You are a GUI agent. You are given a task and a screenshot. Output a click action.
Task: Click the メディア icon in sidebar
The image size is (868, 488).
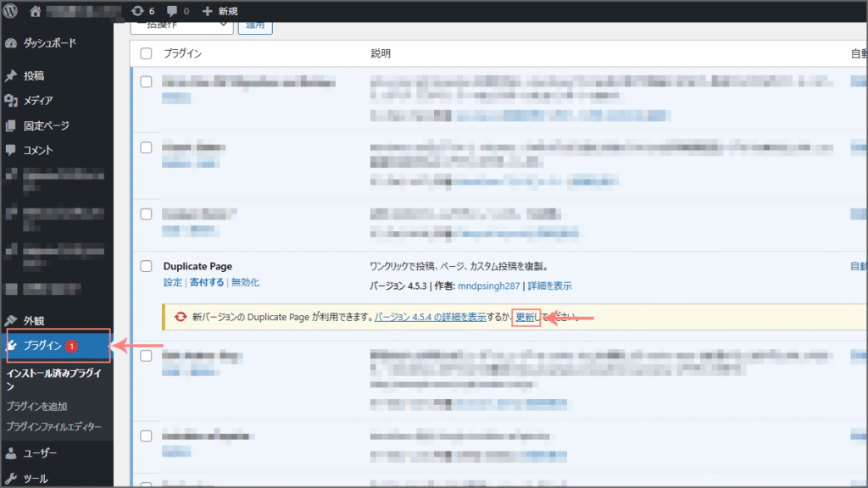coord(11,101)
